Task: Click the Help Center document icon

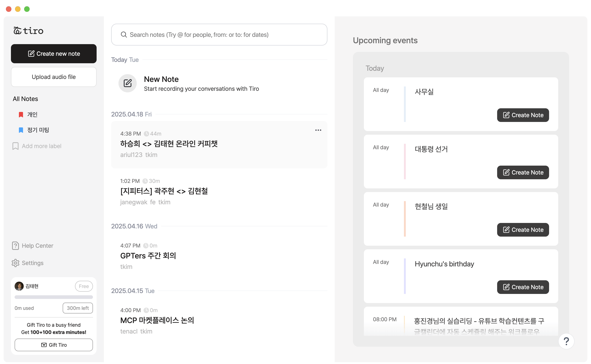Action: (x=15, y=246)
